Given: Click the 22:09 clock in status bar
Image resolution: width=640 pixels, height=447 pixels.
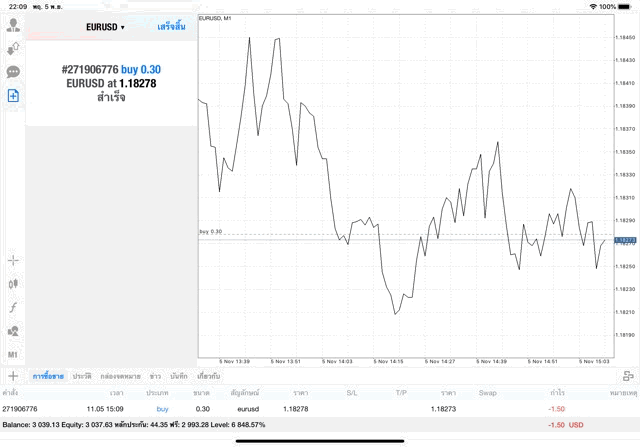Looking at the screenshot, I should point(18,7).
